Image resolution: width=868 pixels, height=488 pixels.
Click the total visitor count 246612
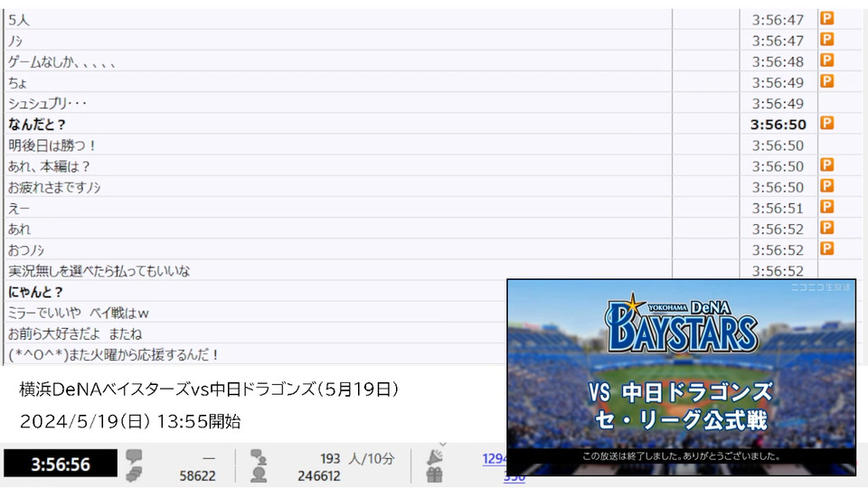pos(319,476)
